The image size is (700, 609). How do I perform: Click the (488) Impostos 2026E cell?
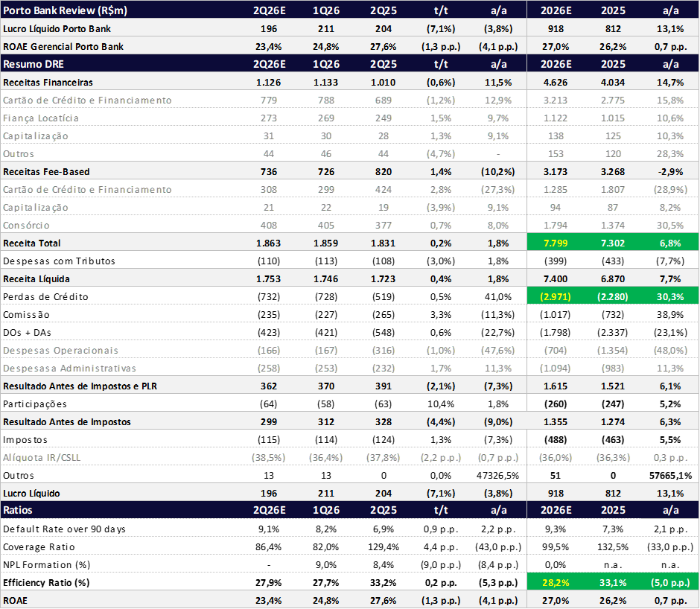click(556, 439)
